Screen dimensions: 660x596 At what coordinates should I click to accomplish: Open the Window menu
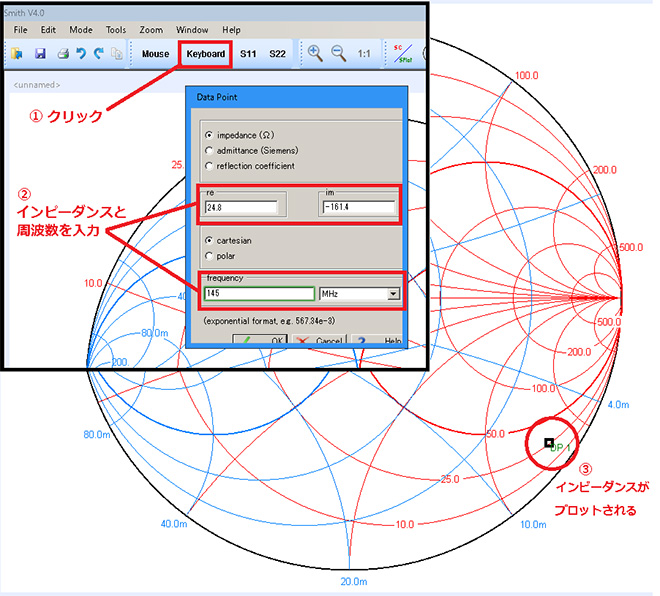[192, 30]
